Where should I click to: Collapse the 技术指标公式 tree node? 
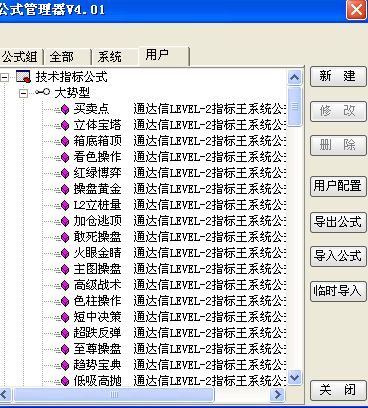coord(4,78)
